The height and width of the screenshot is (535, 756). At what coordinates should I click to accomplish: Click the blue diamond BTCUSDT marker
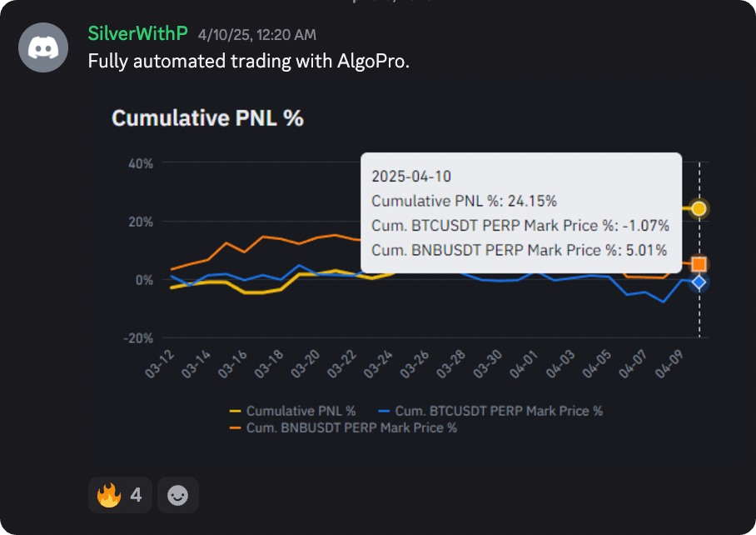pyautogui.click(x=699, y=282)
